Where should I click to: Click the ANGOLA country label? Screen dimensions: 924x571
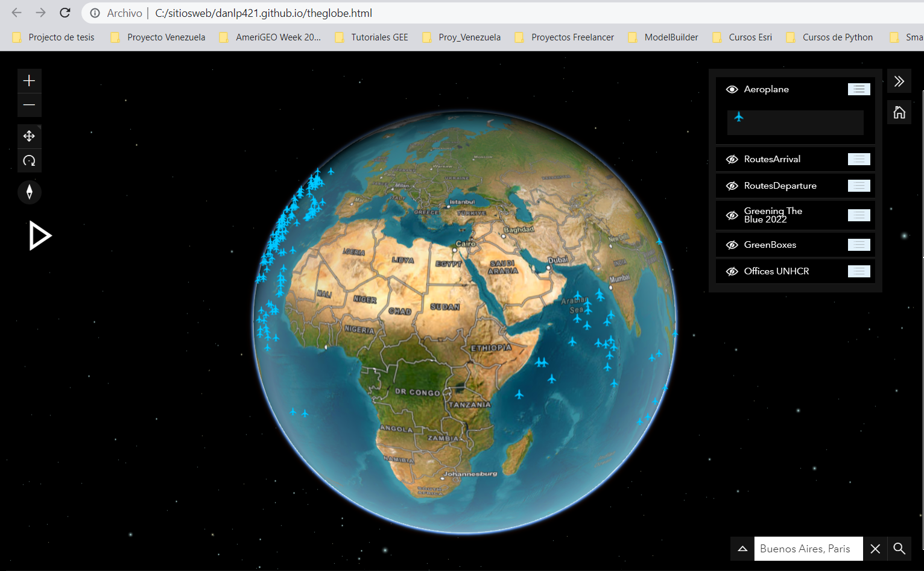[396, 429]
